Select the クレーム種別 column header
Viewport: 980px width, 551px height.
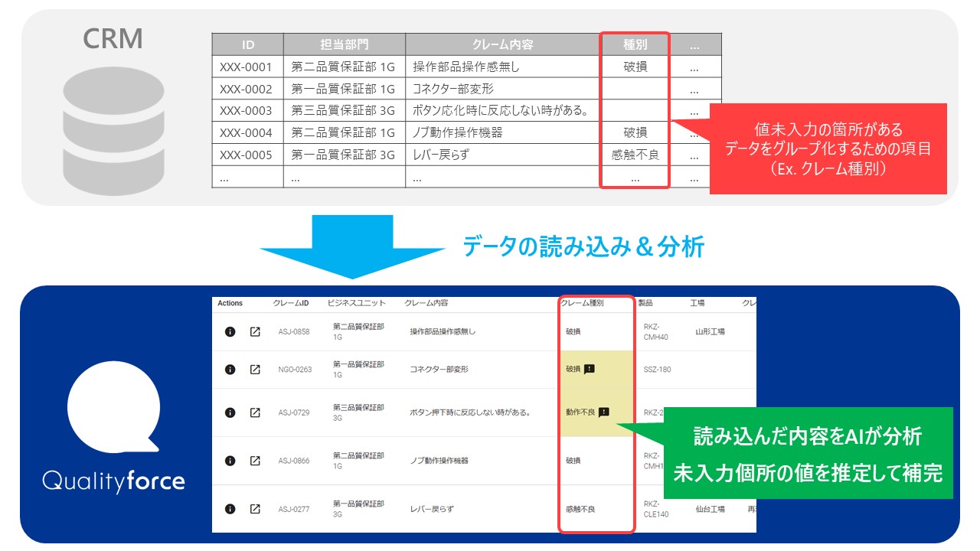point(582,303)
